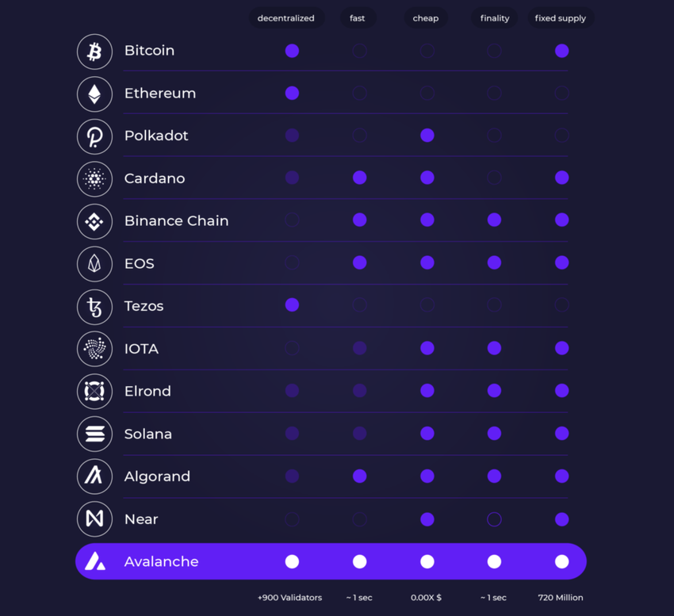
Task: Click the Avalanche highlighted row label
Action: 161,561
